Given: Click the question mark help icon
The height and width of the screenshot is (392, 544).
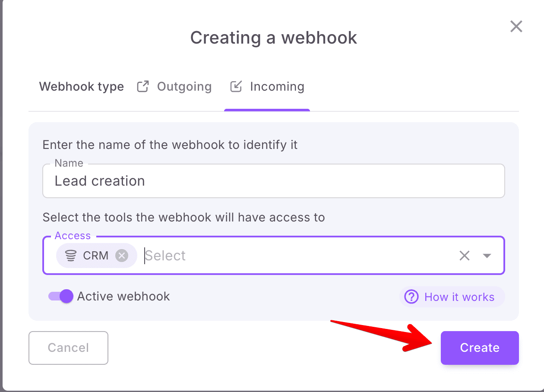Looking at the screenshot, I should pyautogui.click(x=411, y=297).
